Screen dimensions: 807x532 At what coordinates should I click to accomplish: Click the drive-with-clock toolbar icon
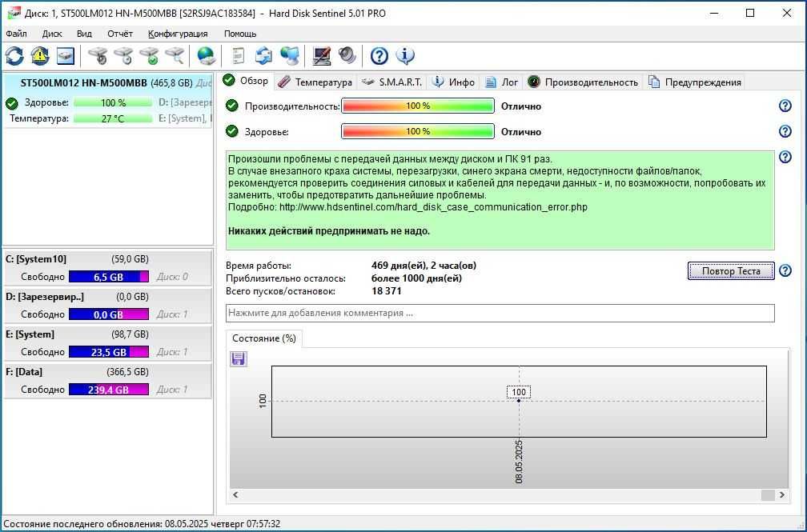click(x=123, y=55)
